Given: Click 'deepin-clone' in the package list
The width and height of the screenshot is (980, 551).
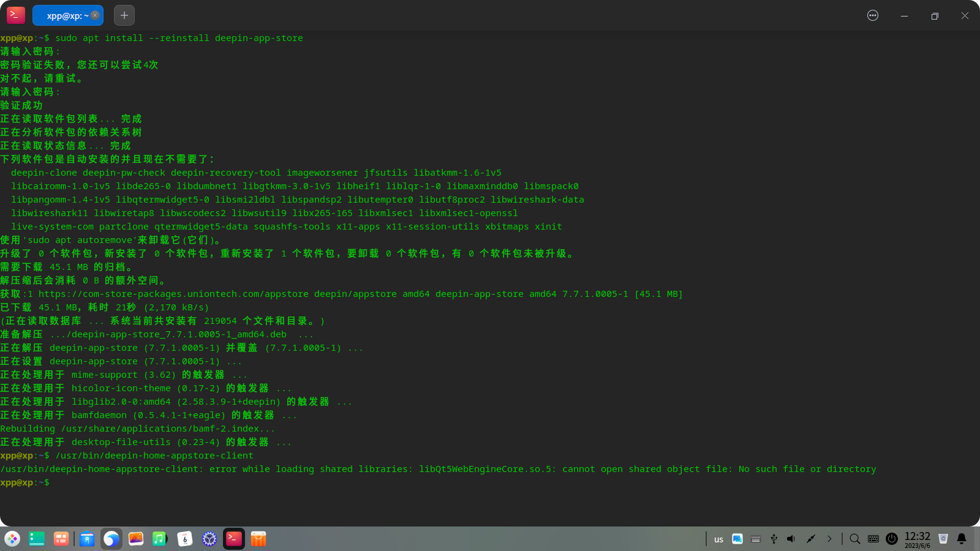Looking at the screenshot, I should point(44,173).
